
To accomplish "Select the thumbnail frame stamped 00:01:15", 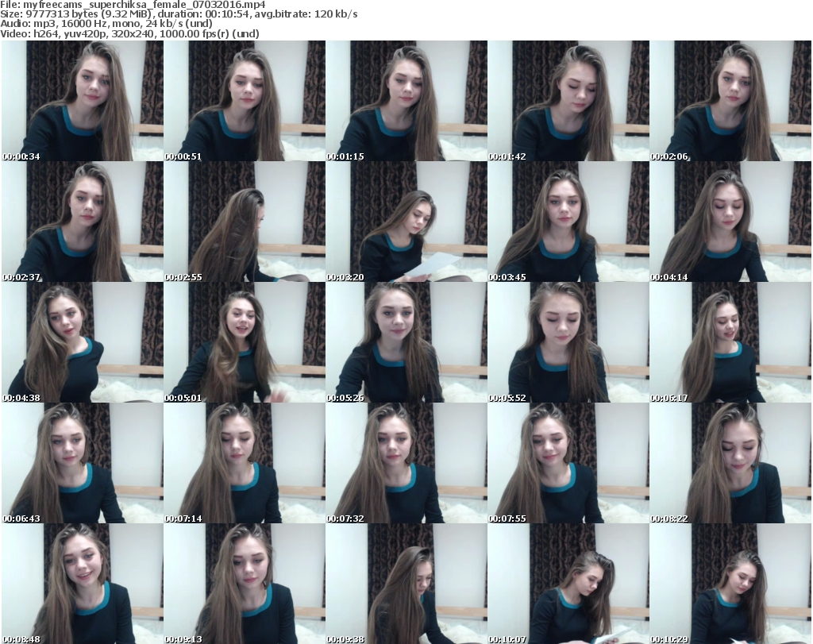I will pyautogui.click(x=406, y=101).
